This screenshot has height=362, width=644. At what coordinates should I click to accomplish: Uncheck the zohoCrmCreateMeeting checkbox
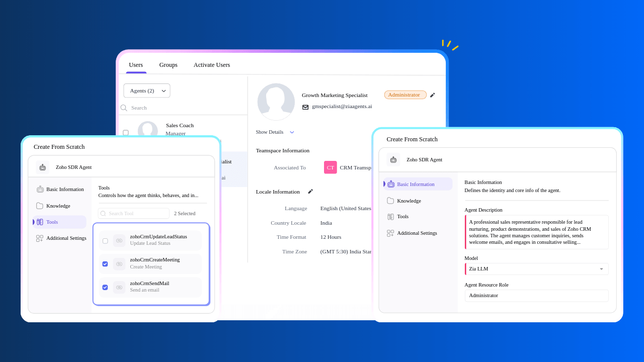pyautogui.click(x=105, y=264)
